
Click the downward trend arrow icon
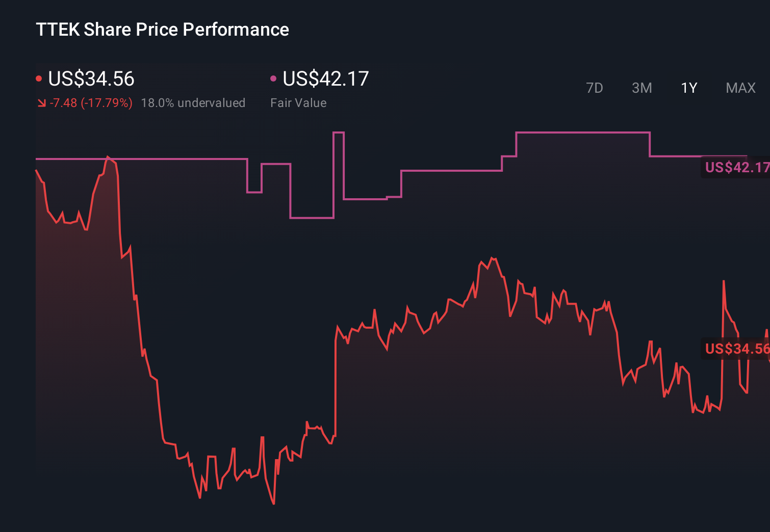point(42,102)
